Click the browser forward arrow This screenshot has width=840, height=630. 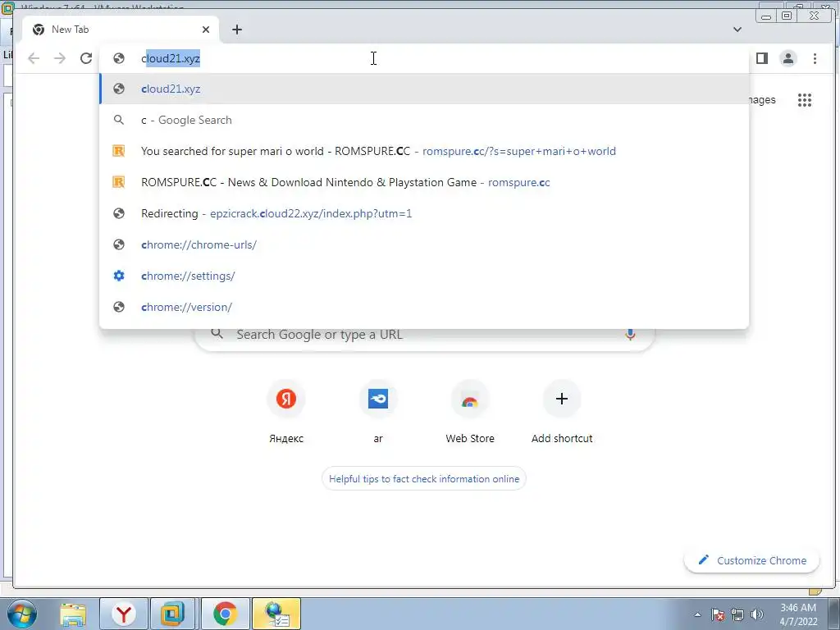(60, 58)
